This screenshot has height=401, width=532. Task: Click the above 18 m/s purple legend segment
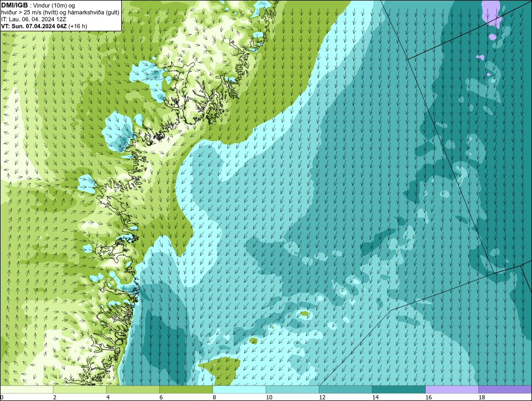[x=505, y=389]
